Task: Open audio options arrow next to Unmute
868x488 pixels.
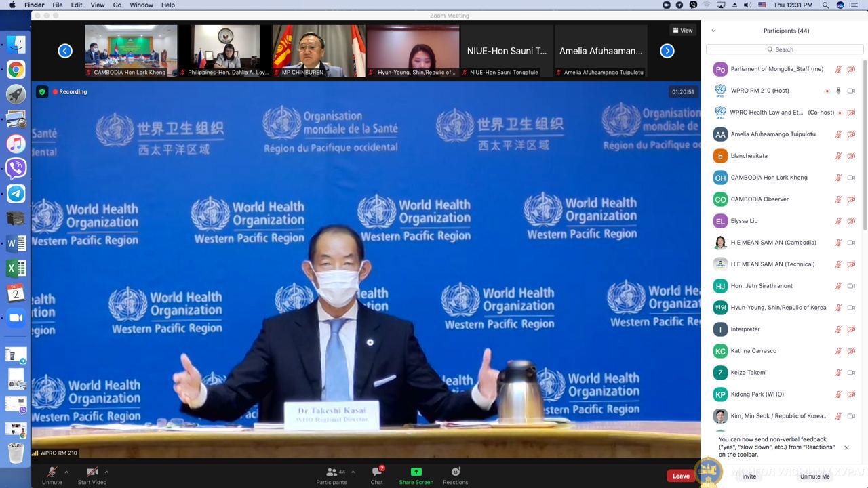Action: 66,472
